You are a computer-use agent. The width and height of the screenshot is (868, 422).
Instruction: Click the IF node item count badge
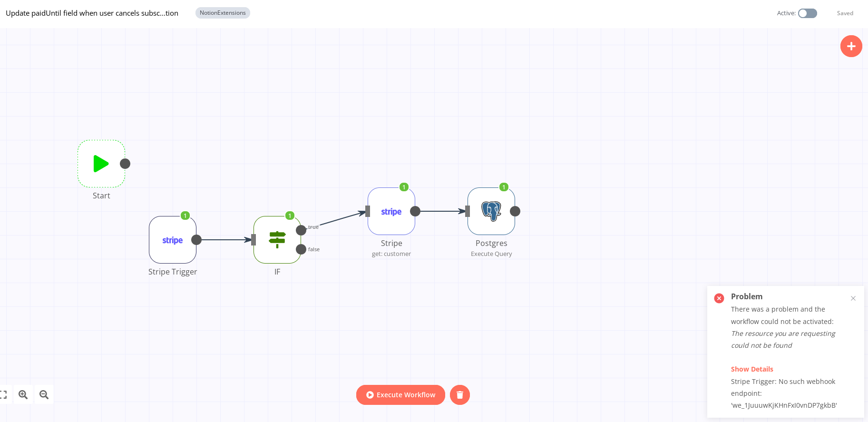pyautogui.click(x=290, y=216)
